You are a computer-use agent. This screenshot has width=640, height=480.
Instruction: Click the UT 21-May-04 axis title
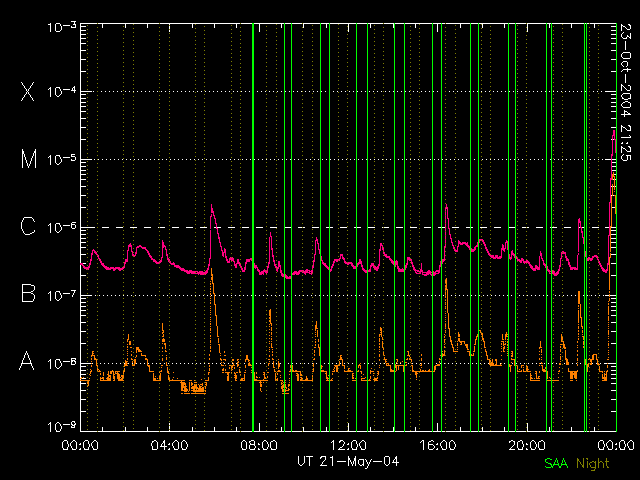(x=348, y=462)
